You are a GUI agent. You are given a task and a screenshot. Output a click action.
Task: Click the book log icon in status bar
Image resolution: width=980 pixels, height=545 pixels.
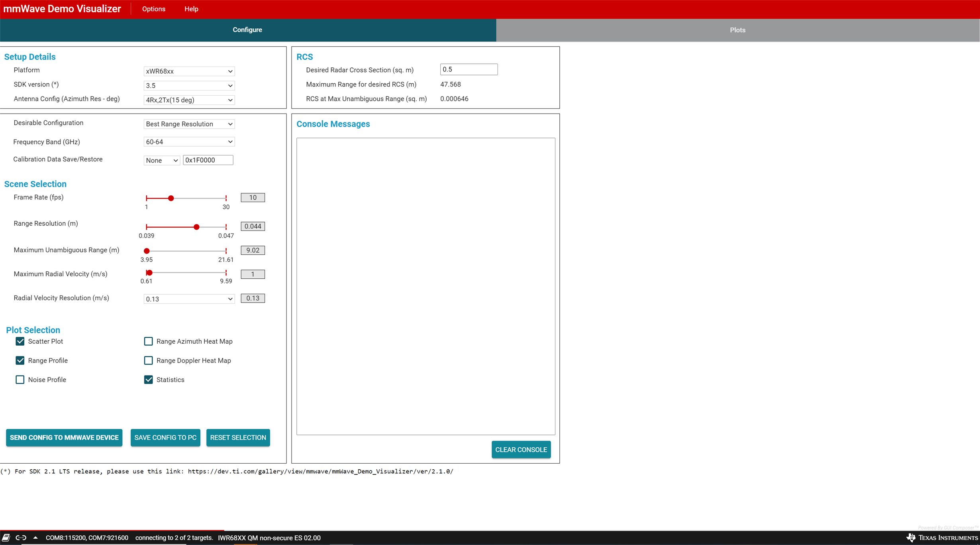[x=6, y=538]
